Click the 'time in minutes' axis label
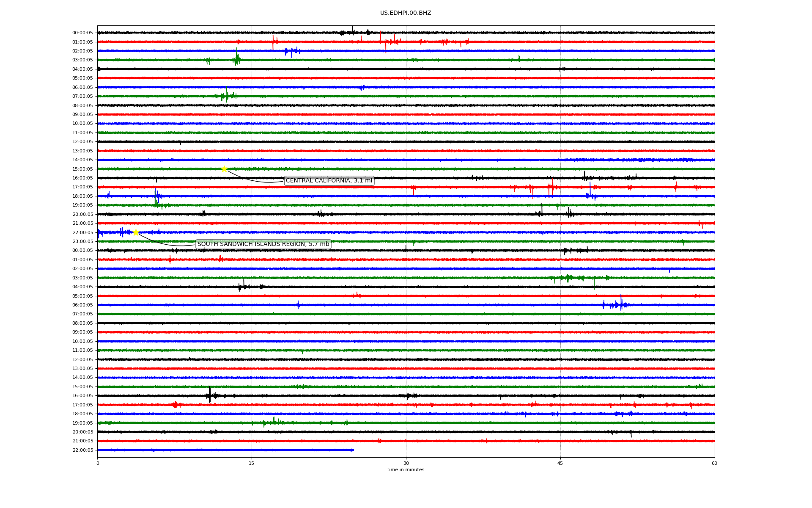The image size is (812, 508). [x=406, y=470]
